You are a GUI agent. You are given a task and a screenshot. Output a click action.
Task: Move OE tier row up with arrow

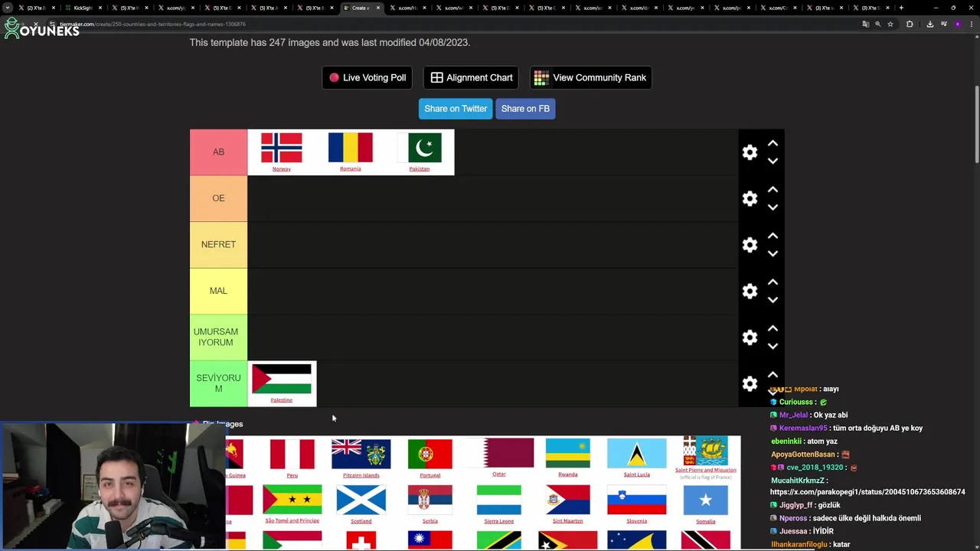(773, 189)
